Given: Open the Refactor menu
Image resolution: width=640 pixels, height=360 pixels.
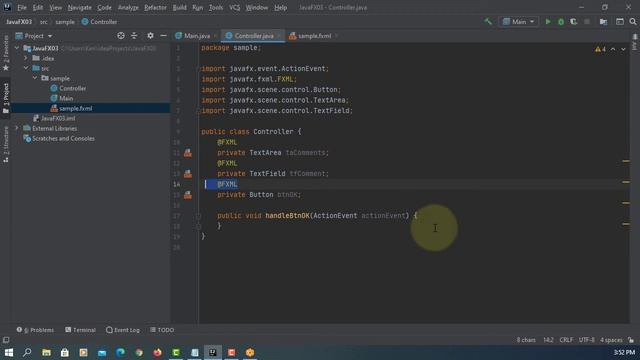Looking at the screenshot, I should (x=155, y=7).
